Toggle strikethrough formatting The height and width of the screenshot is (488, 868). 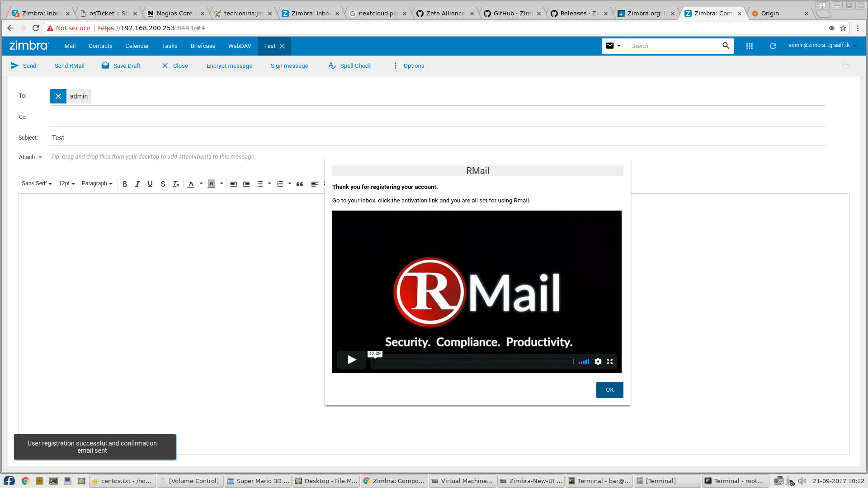click(163, 184)
